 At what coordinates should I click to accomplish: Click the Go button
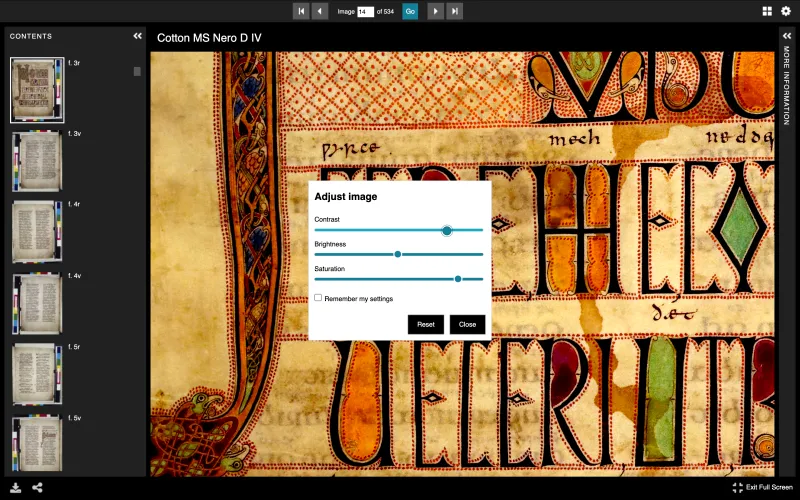[410, 11]
